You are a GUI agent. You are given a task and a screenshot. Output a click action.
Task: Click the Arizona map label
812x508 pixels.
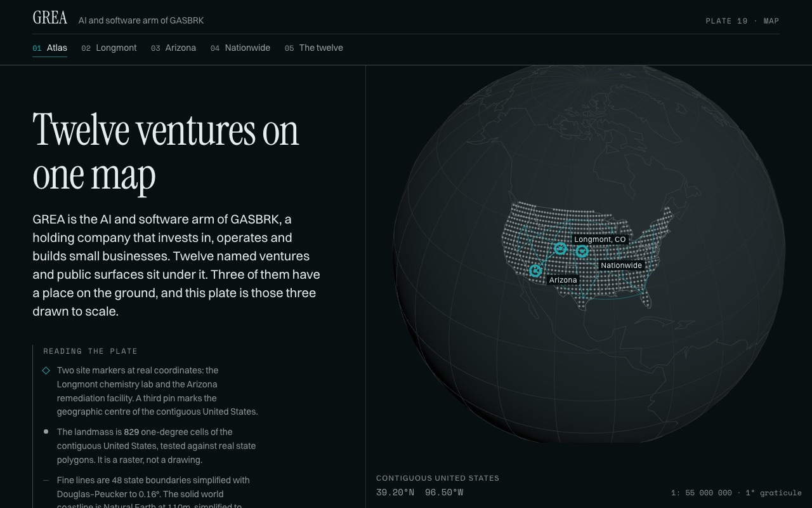[563, 280]
